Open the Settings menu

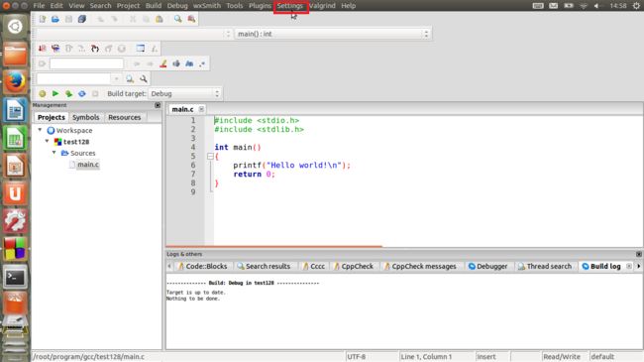click(290, 6)
